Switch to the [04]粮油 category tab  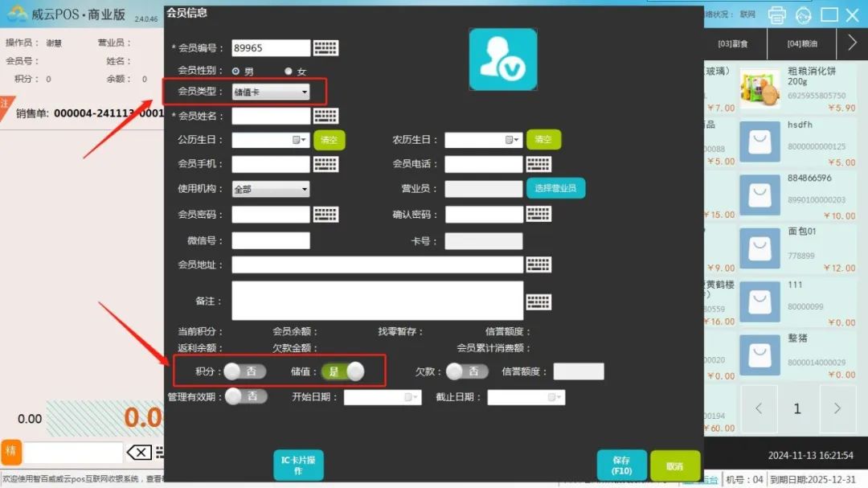coord(802,43)
